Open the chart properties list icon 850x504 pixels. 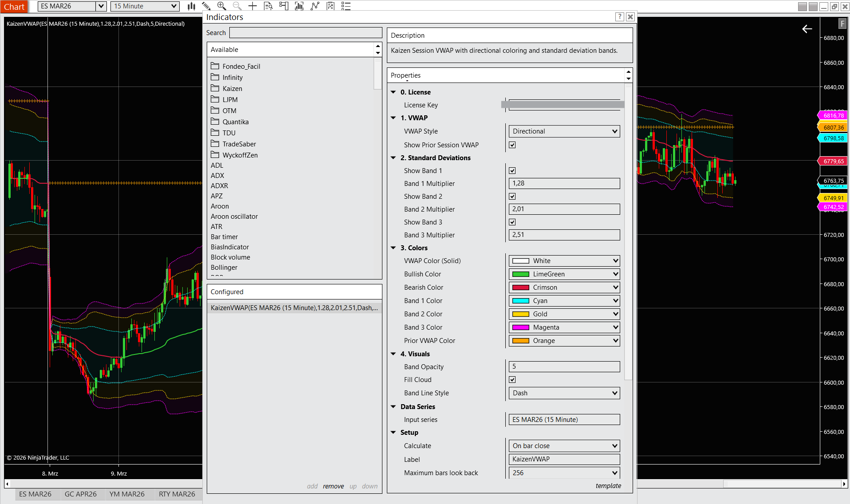point(346,6)
